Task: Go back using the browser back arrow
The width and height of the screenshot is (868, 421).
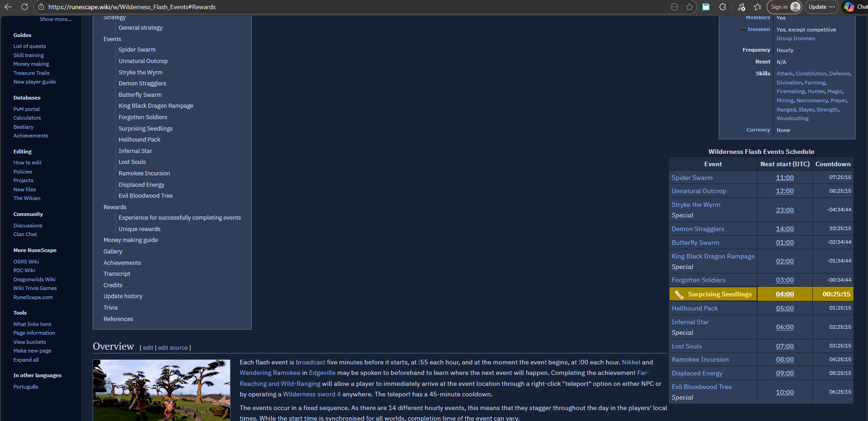Action: pos(8,7)
